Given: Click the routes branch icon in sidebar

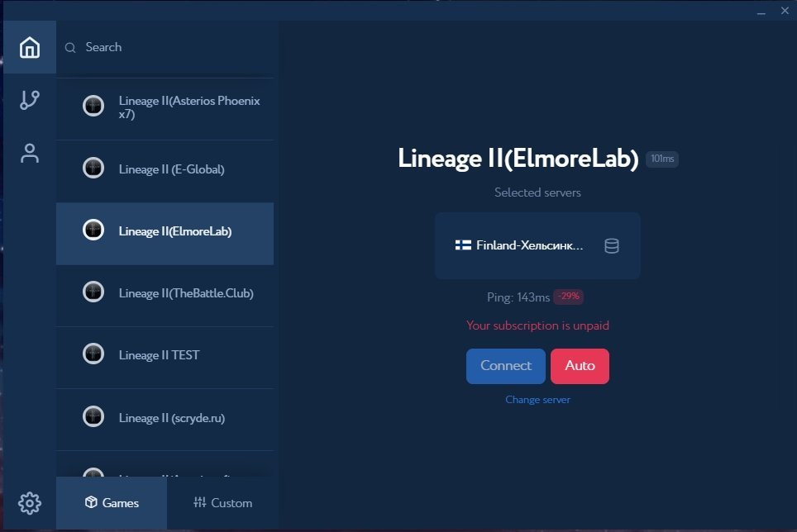Looking at the screenshot, I should (30, 101).
